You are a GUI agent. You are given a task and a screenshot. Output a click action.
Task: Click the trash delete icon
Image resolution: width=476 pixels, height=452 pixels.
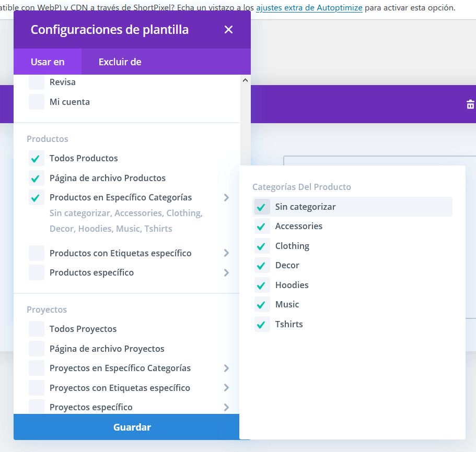tap(470, 104)
